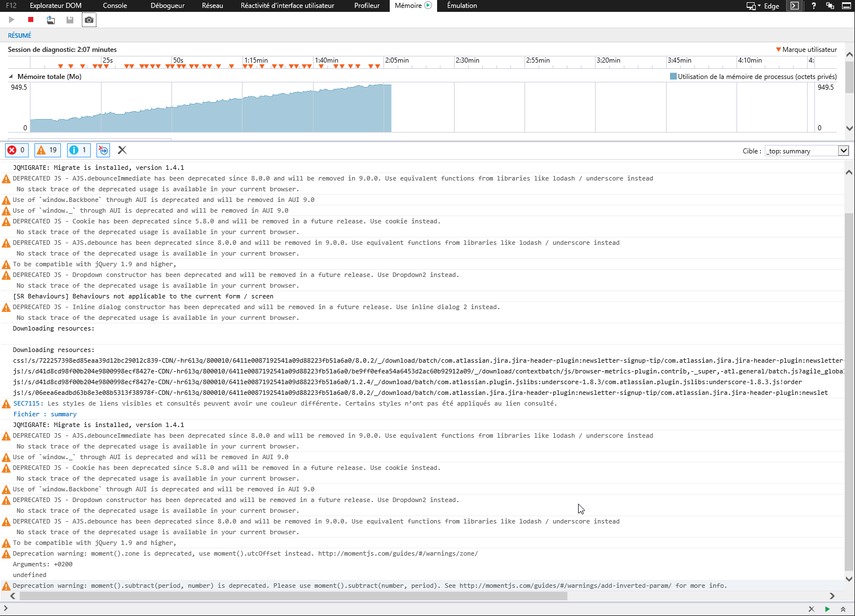Clear the console input line at the bottom

point(811,609)
